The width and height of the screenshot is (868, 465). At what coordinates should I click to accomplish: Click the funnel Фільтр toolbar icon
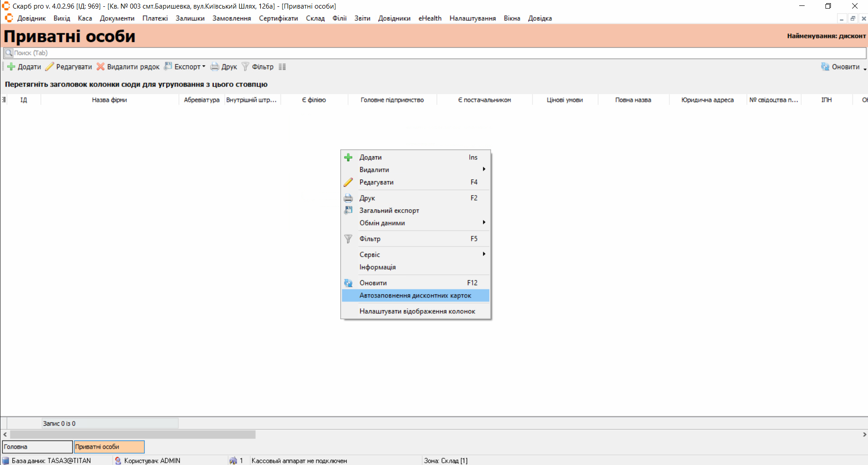tap(245, 67)
